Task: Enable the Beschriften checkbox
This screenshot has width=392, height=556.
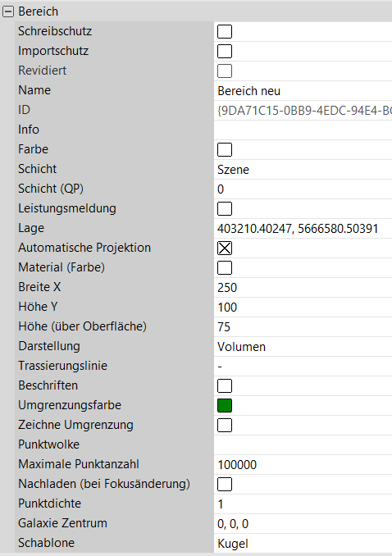Action: tap(225, 385)
